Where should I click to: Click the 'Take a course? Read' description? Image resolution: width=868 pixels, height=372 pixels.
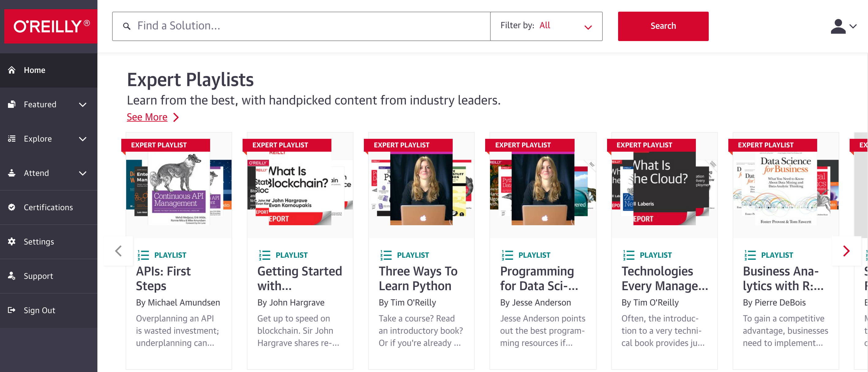(x=421, y=331)
